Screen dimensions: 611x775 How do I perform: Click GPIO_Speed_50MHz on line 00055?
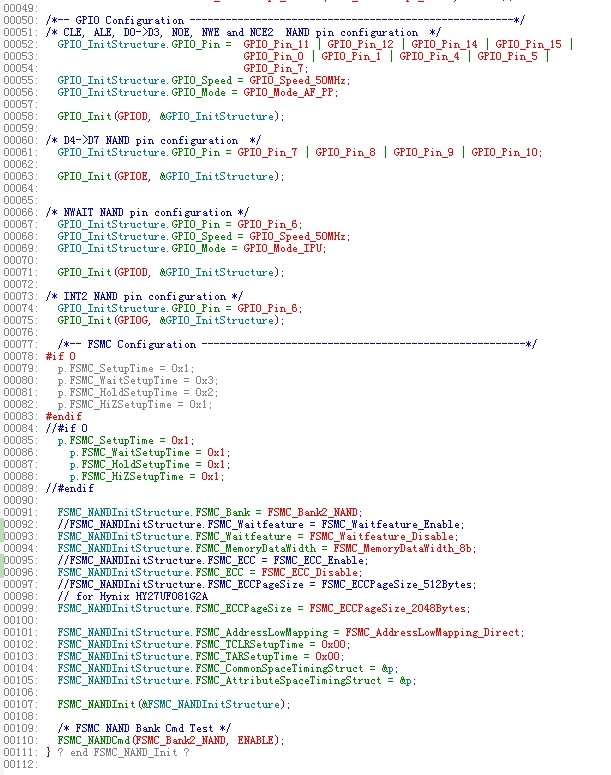[x=298, y=80]
